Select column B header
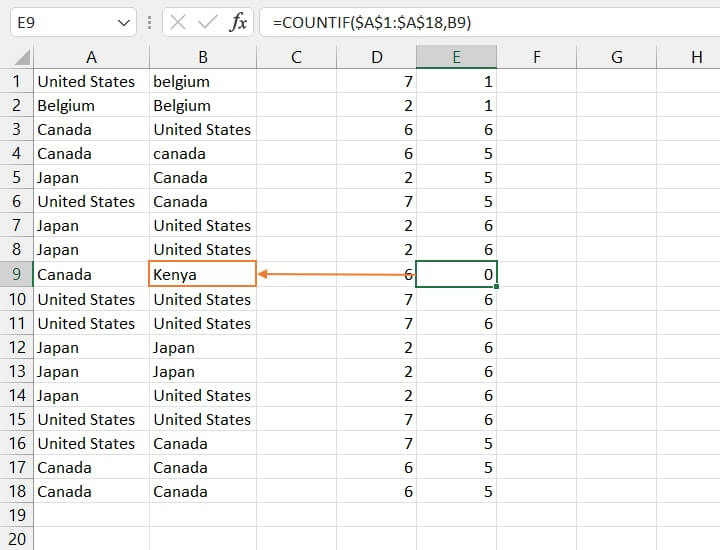This screenshot has height=550, width=720. pyautogui.click(x=203, y=58)
